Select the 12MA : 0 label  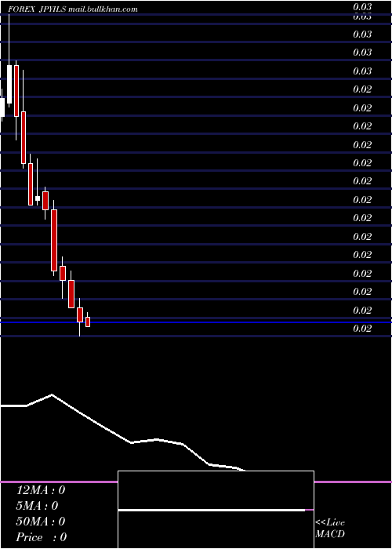[x=41, y=490]
